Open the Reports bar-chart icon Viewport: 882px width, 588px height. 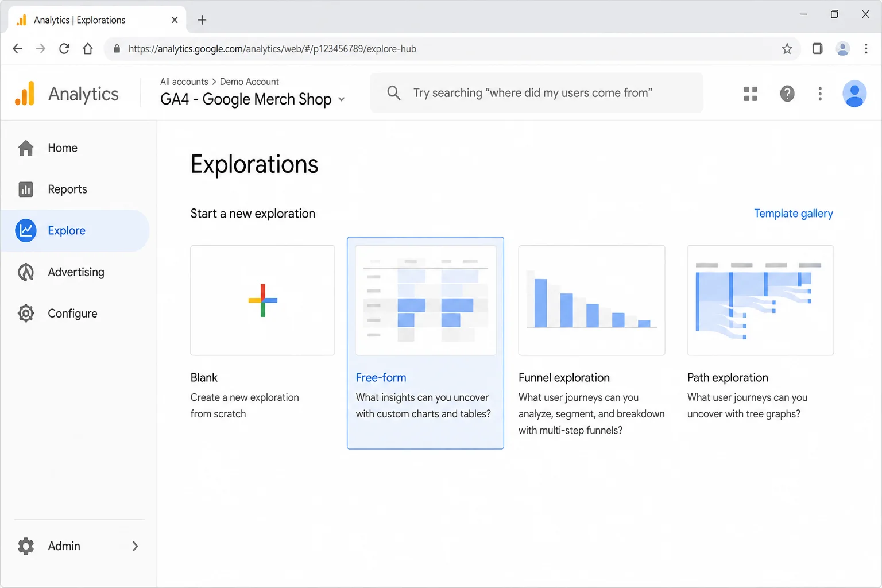(x=26, y=189)
